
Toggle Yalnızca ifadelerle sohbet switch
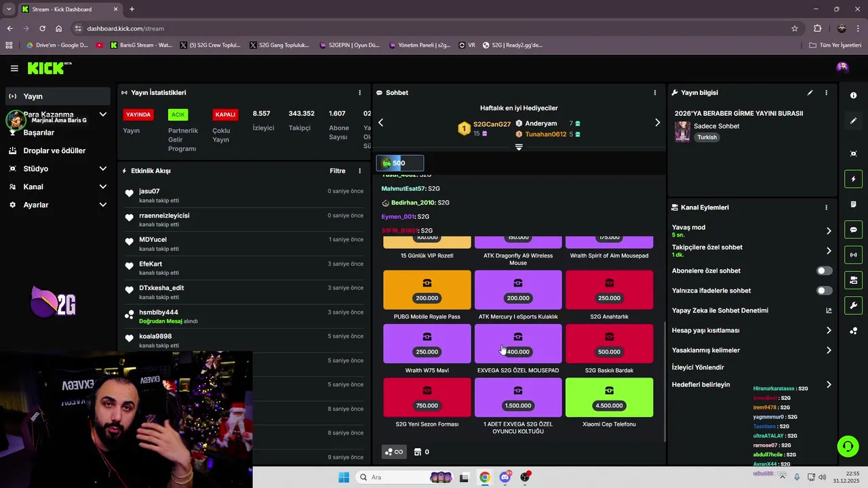tap(824, 291)
